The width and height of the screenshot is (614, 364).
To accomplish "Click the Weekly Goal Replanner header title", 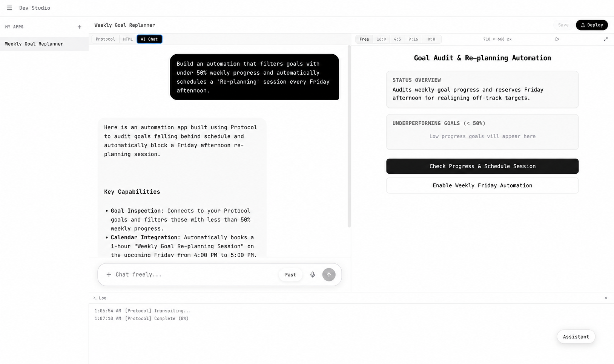I will click(125, 25).
